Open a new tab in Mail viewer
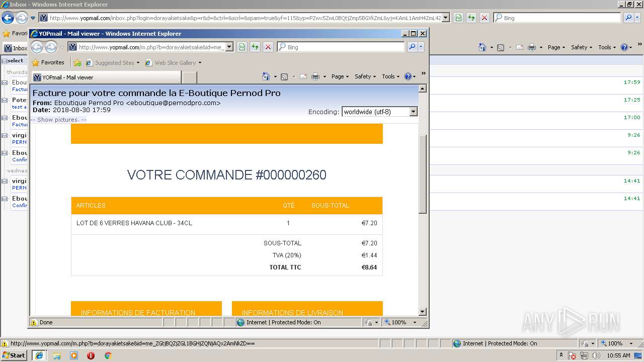644x362 pixels. coord(189,77)
